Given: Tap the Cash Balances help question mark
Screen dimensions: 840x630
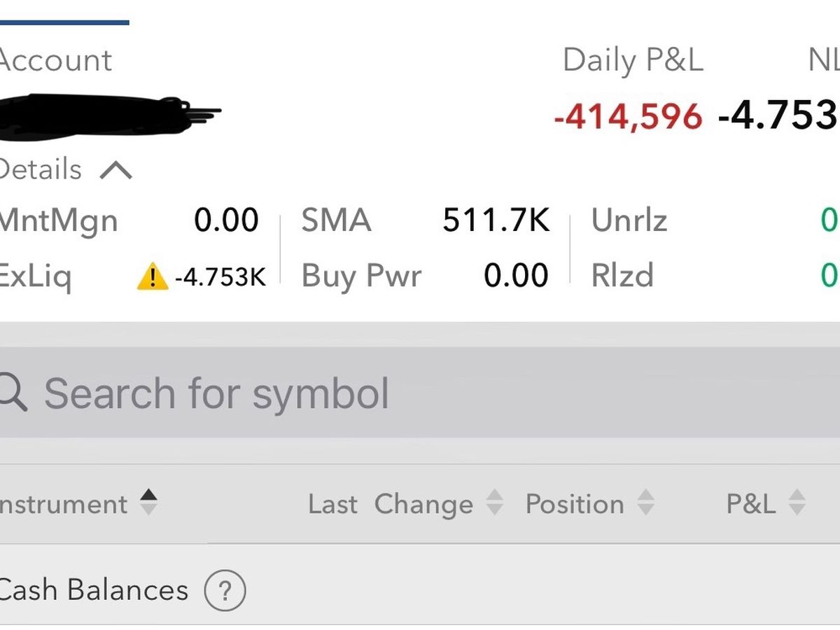Looking at the screenshot, I should pos(225,591).
